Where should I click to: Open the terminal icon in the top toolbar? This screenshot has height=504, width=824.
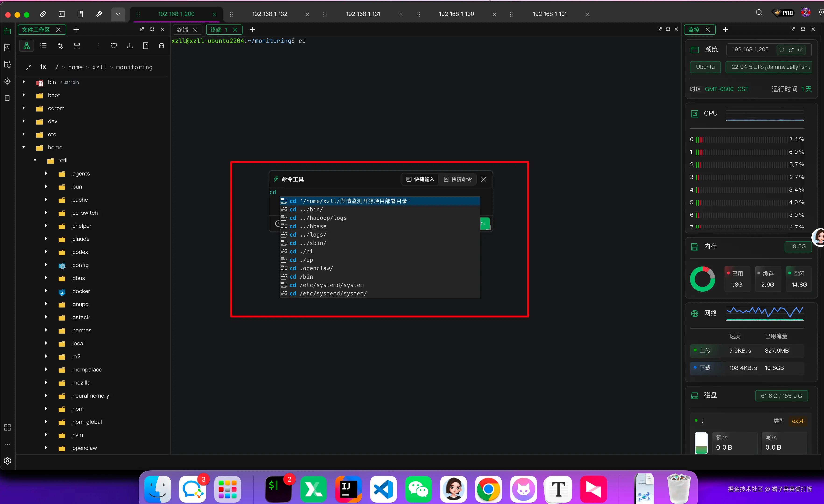click(62, 14)
